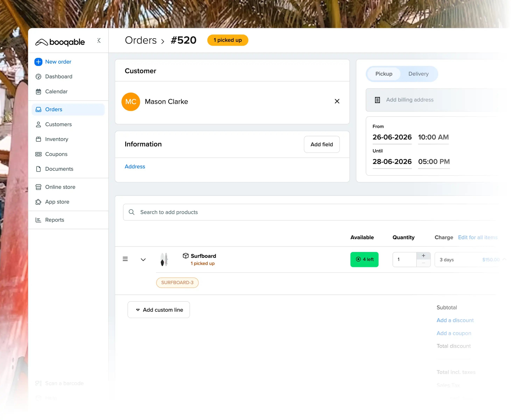This screenshot has width=511, height=420.
Task: Decrease the Surfboard quantity with minus
Action: 423,263
